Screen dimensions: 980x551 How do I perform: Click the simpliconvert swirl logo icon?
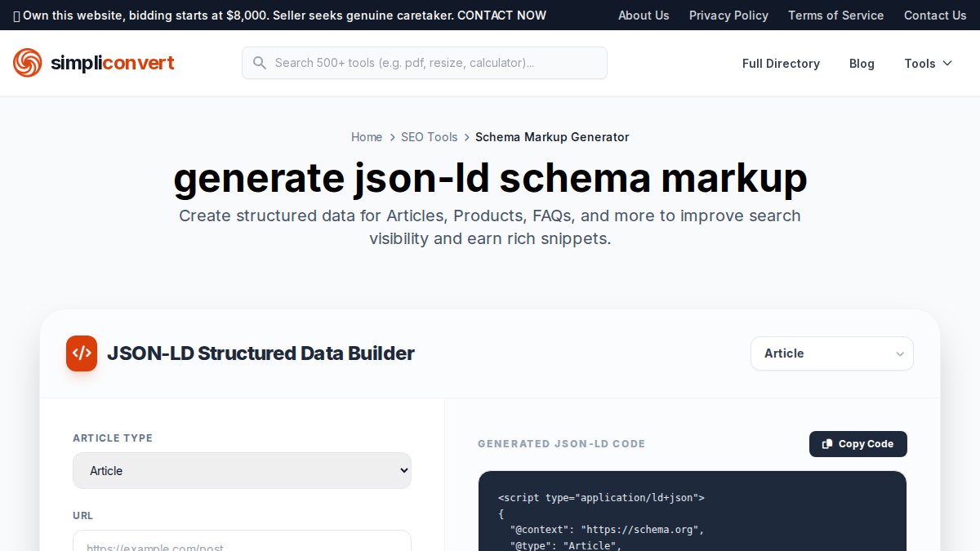(x=26, y=63)
